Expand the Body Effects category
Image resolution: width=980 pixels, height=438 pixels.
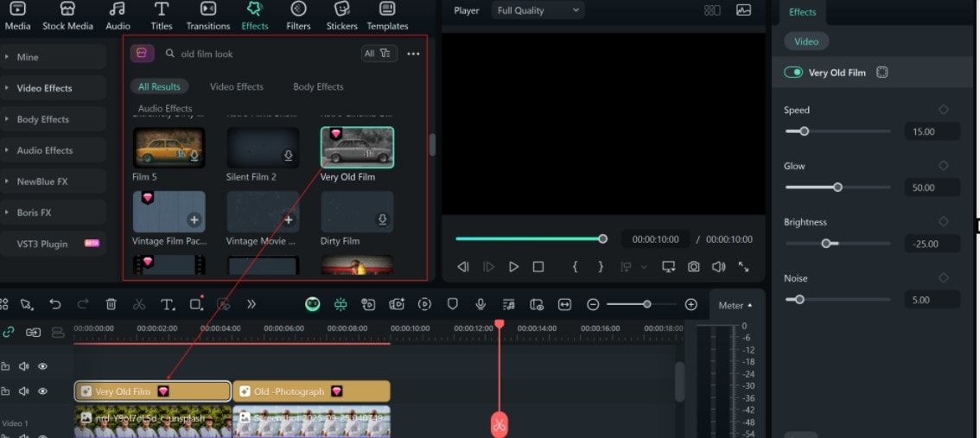(53, 119)
